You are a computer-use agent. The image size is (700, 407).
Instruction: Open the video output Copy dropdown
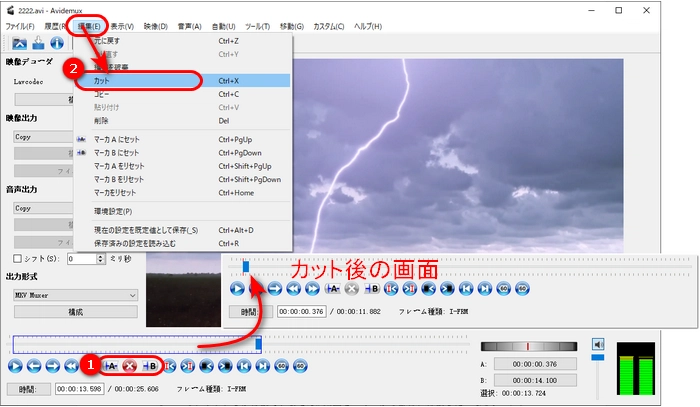click(43, 137)
